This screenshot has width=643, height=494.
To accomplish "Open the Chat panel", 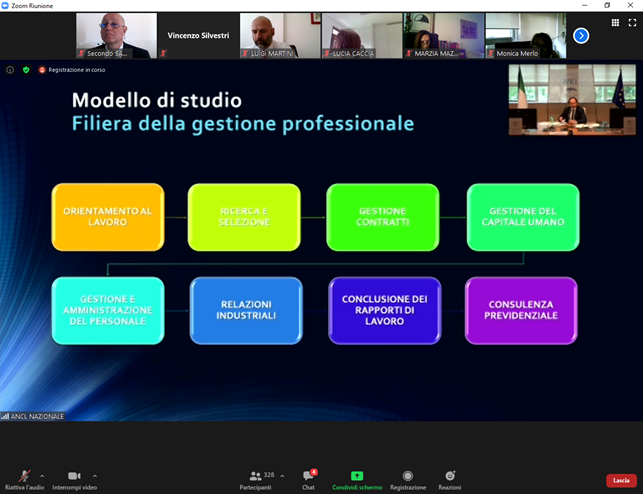I will [308, 476].
